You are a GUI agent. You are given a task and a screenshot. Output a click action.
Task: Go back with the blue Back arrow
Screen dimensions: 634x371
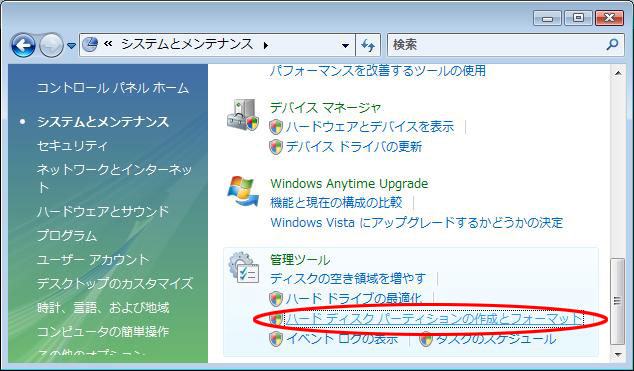pyautogui.click(x=23, y=45)
